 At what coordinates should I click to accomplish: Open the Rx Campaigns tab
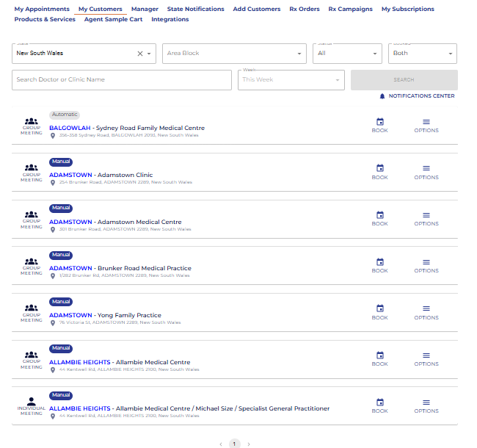coord(350,10)
